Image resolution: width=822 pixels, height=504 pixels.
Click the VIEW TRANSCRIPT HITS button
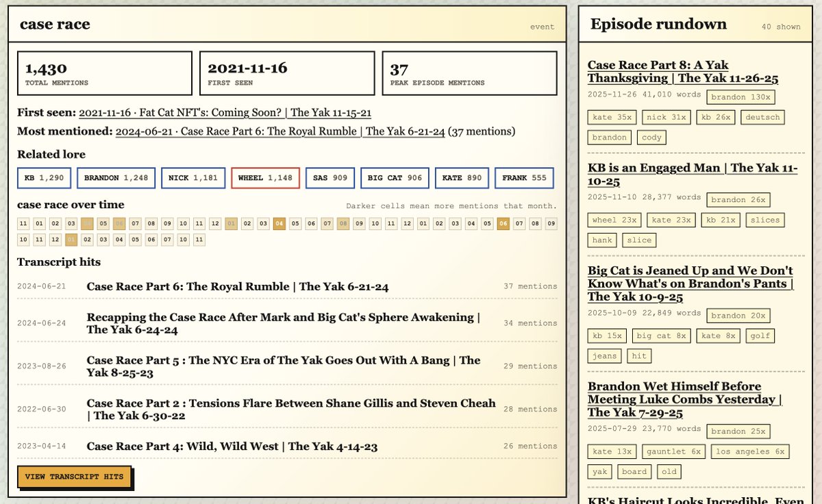click(x=74, y=477)
